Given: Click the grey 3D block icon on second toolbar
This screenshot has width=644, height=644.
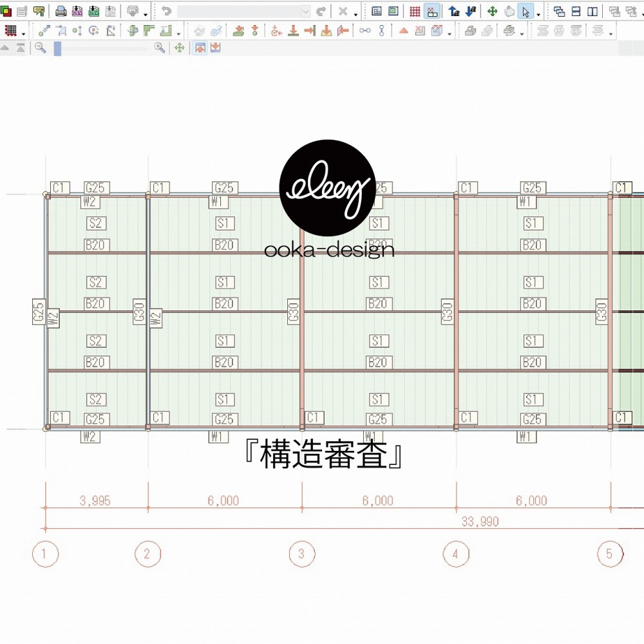Looking at the screenshot, I should 470,31.
